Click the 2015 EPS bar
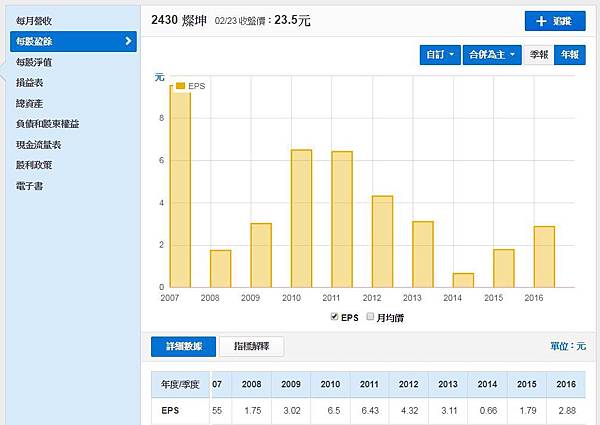 coord(504,268)
